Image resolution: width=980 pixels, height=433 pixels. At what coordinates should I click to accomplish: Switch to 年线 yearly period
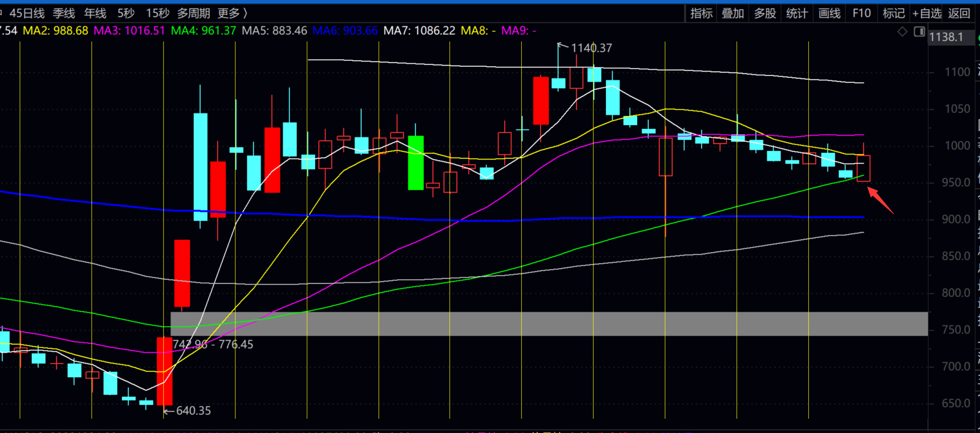pyautogui.click(x=95, y=13)
